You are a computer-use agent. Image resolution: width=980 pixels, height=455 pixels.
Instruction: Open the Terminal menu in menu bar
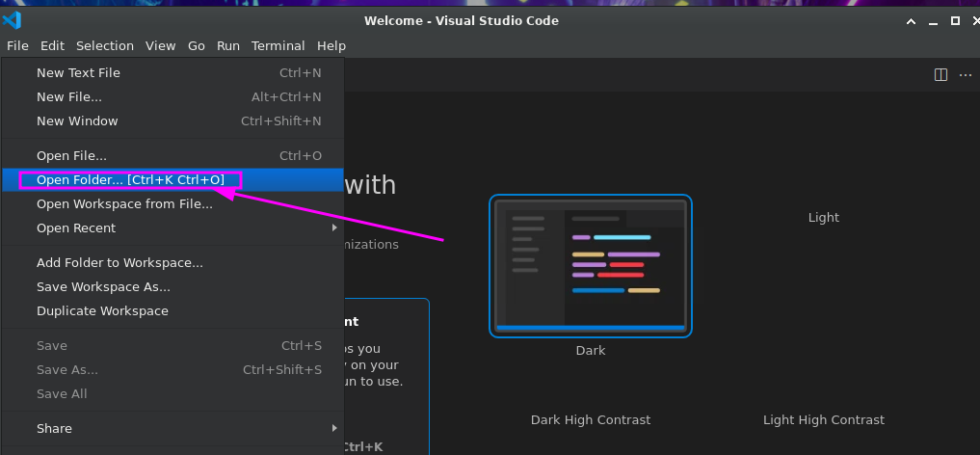pyautogui.click(x=278, y=45)
